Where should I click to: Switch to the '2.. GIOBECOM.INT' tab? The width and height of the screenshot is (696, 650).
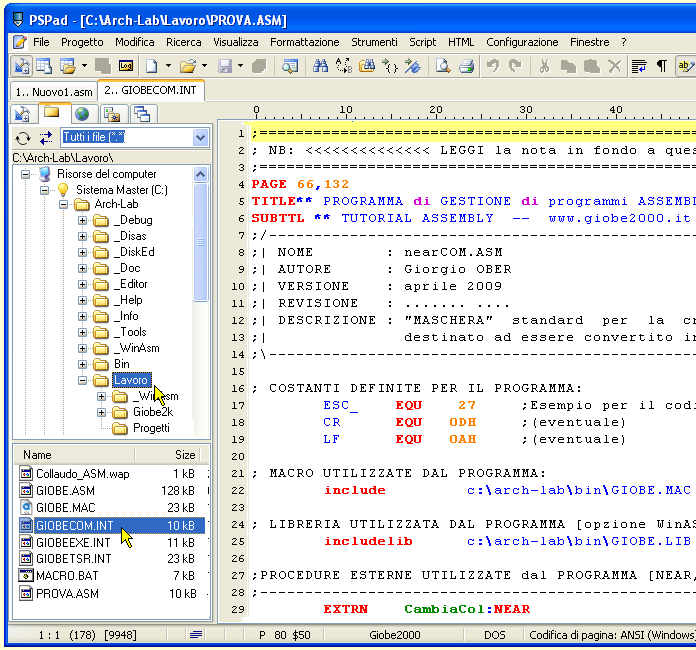(x=150, y=90)
